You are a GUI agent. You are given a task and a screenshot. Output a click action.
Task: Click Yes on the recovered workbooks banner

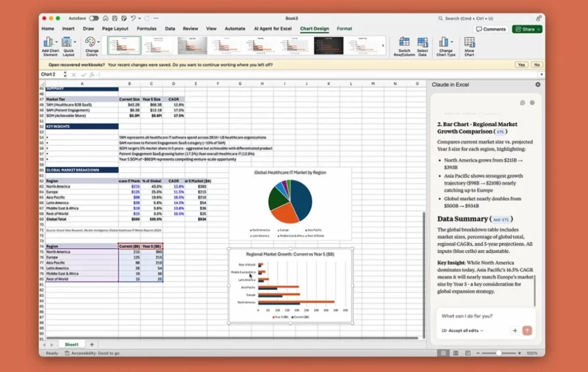click(521, 65)
